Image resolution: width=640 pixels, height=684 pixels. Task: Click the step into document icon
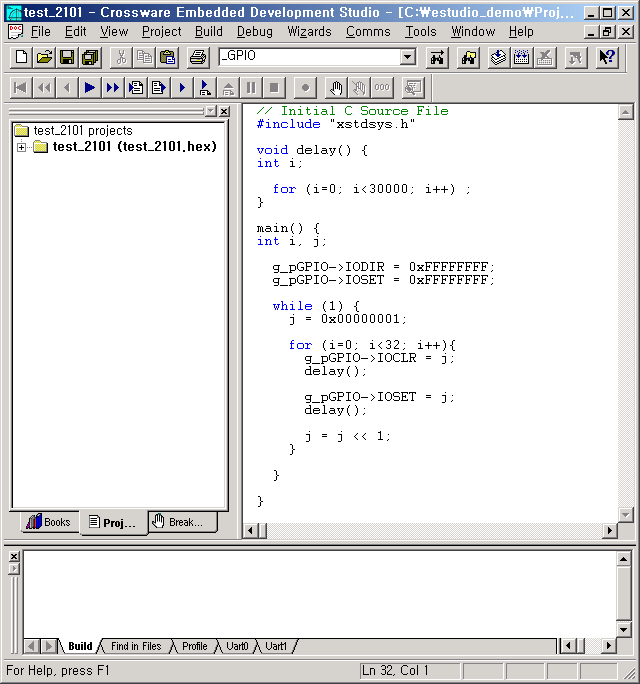(136, 88)
